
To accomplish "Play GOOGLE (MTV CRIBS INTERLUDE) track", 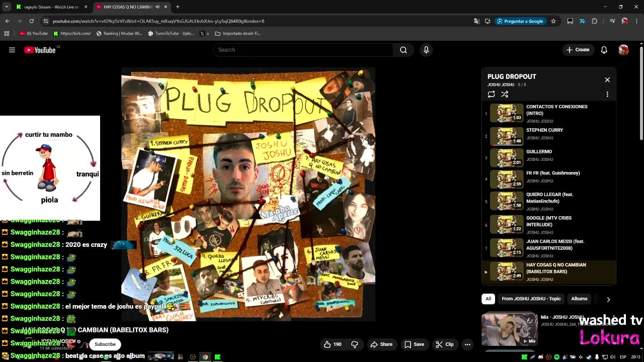I will pos(549,225).
